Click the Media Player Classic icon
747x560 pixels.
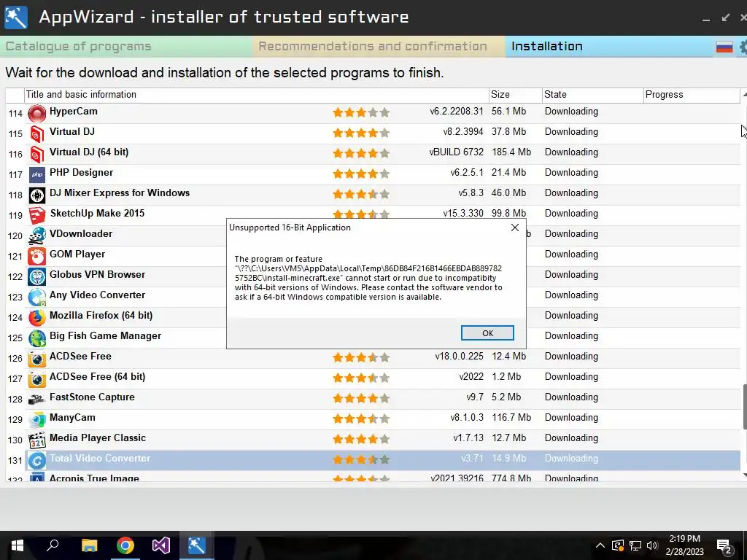pyautogui.click(x=36, y=440)
